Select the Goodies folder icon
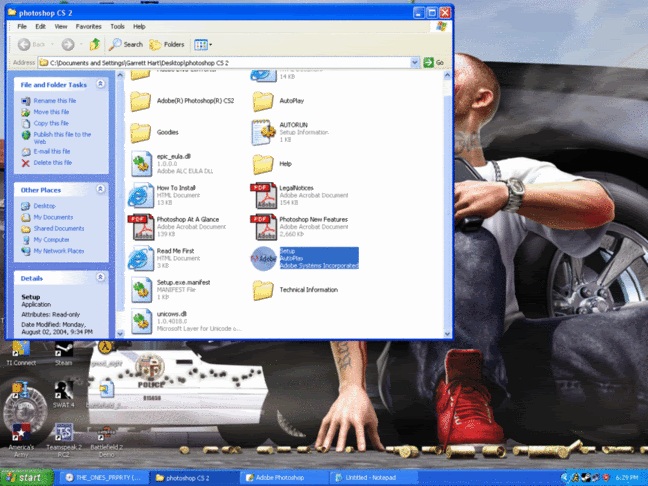Image resolution: width=648 pixels, height=486 pixels. (x=141, y=133)
